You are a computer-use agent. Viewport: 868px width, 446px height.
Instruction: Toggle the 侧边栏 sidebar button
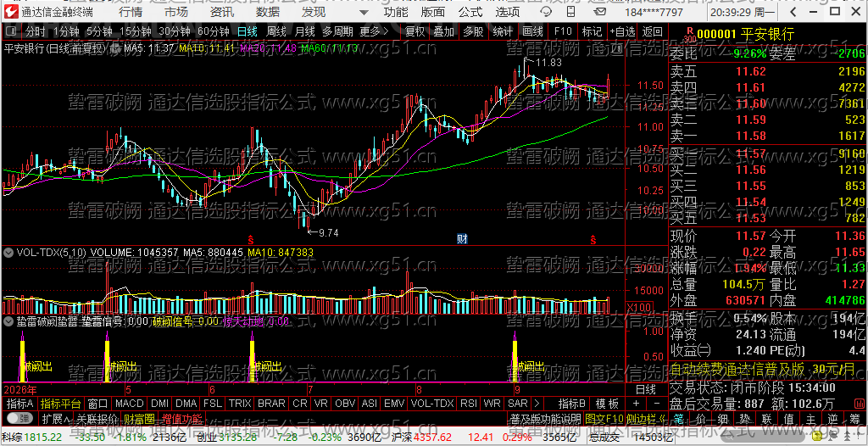[645, 418]
